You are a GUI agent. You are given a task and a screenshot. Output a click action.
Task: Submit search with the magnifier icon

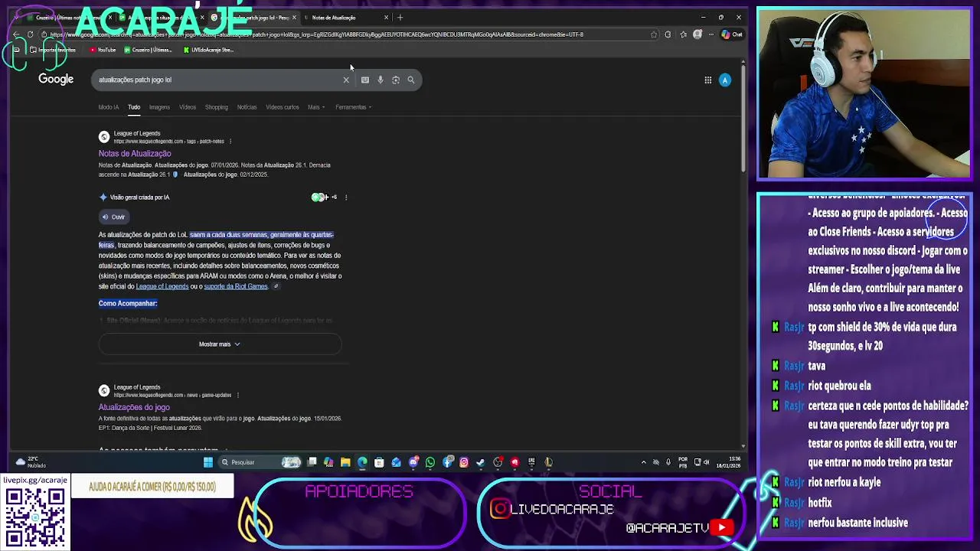[x=411, y=80]
